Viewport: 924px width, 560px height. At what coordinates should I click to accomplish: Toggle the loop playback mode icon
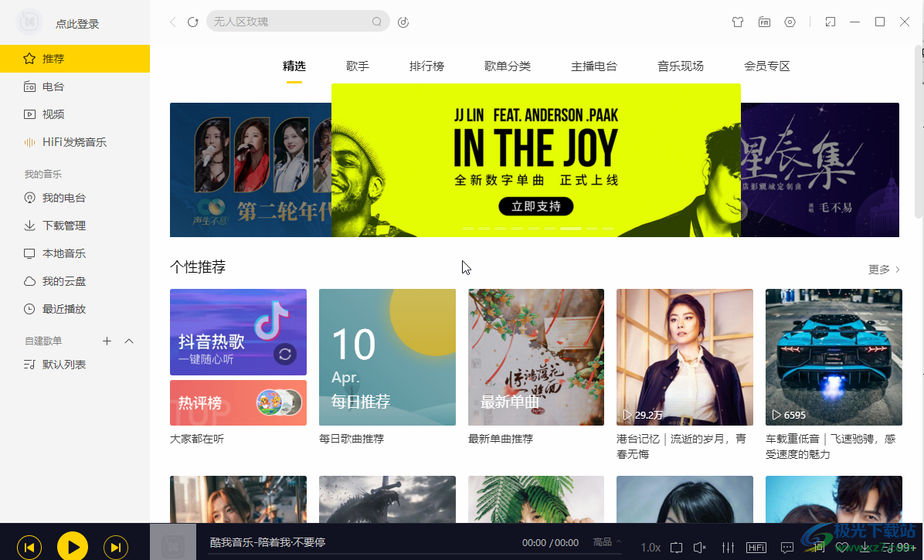[677, 547]
